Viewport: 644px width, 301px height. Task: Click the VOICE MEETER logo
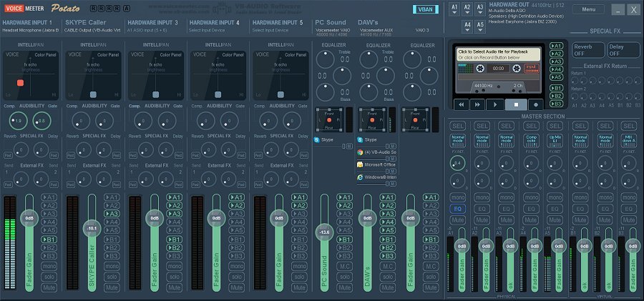[24, 8]
